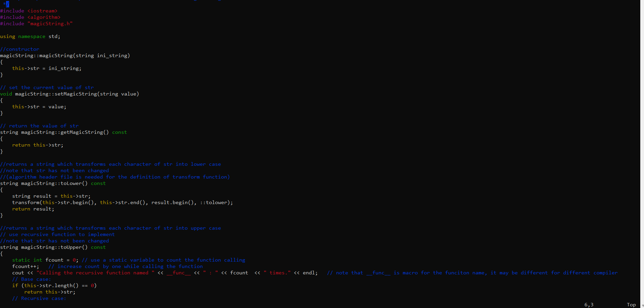Click 'string magicString::toLower() const' line
644x308 pixels.
tap(53, 183)
